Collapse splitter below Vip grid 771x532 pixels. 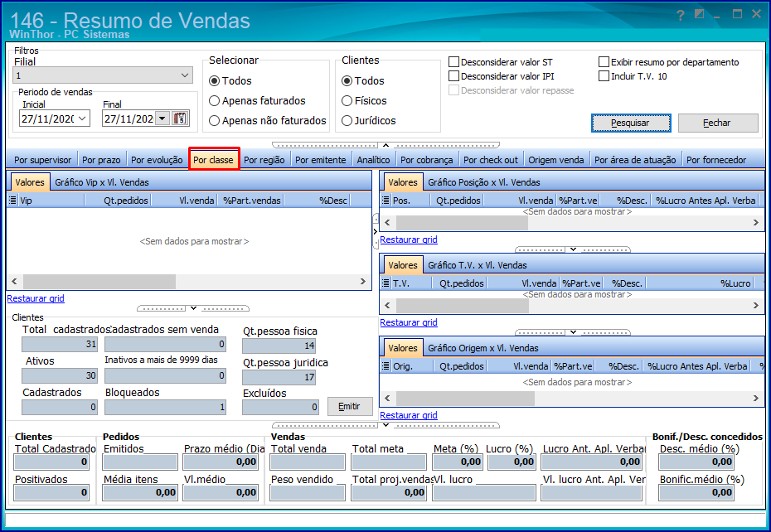193,308
